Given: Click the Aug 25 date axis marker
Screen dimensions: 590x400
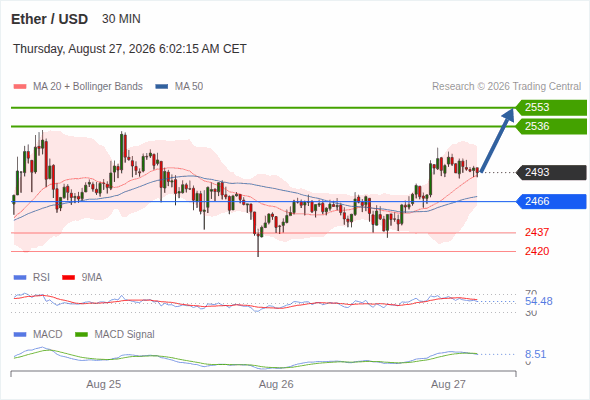Looking at the screenshot, I should [103, 384].
